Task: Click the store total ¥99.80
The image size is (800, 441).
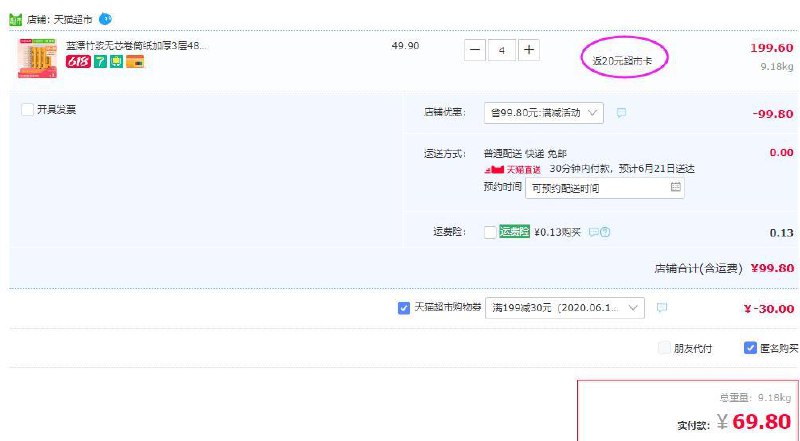Action: (x=772, y=268)
